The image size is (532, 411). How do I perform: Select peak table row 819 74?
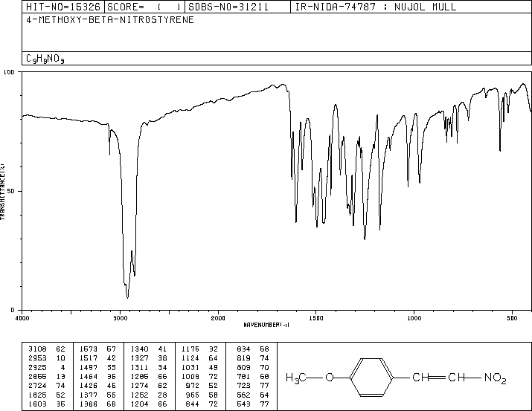pos(253,358)
